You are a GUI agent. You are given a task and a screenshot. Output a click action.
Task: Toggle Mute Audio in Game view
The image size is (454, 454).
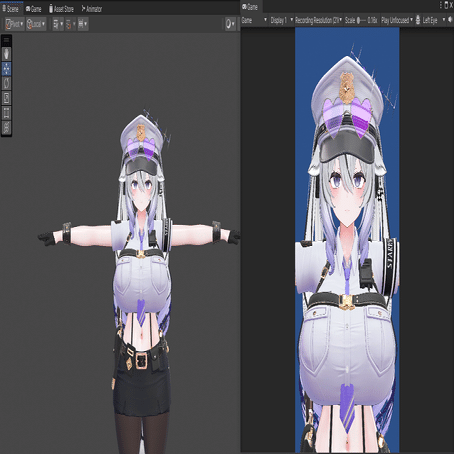click(x=450, y=20)
